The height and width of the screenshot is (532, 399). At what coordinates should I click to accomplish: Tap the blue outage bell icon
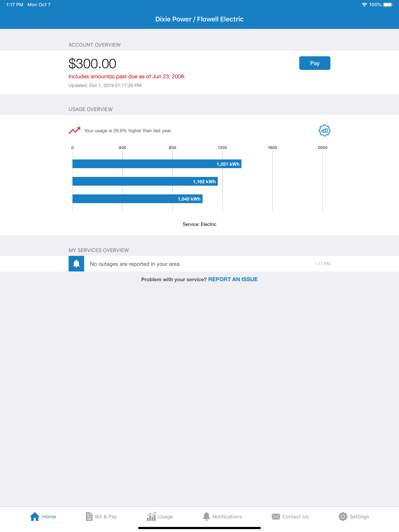[76, 264]
